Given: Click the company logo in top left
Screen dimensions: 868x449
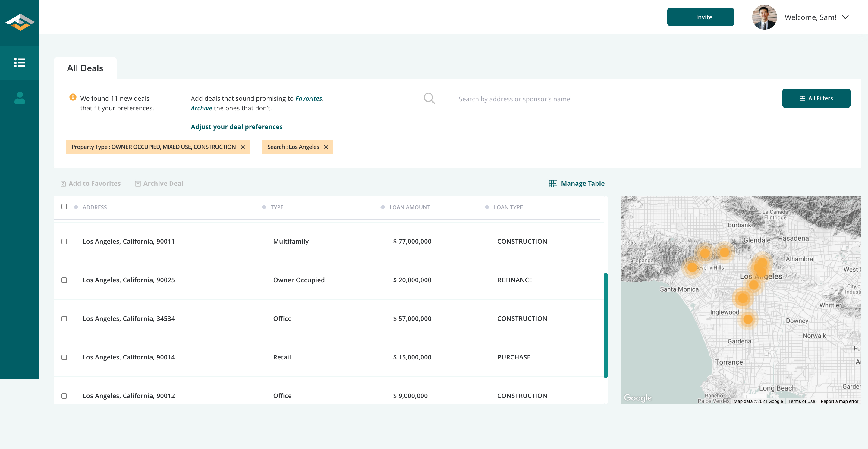Looking at the screenshot, I should [19, 23].
